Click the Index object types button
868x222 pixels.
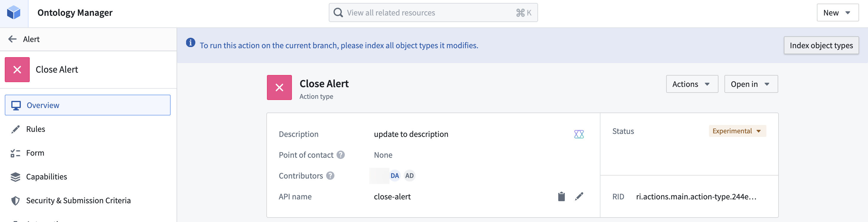[821, 45]
